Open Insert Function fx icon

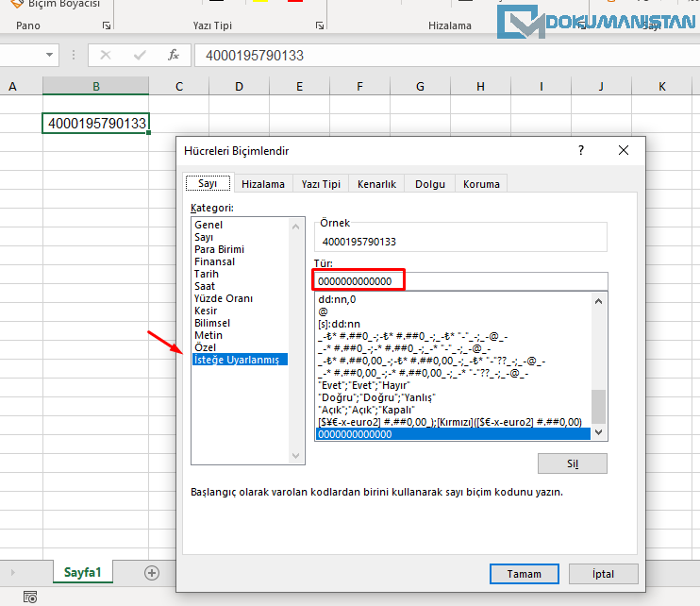(174, 55)
